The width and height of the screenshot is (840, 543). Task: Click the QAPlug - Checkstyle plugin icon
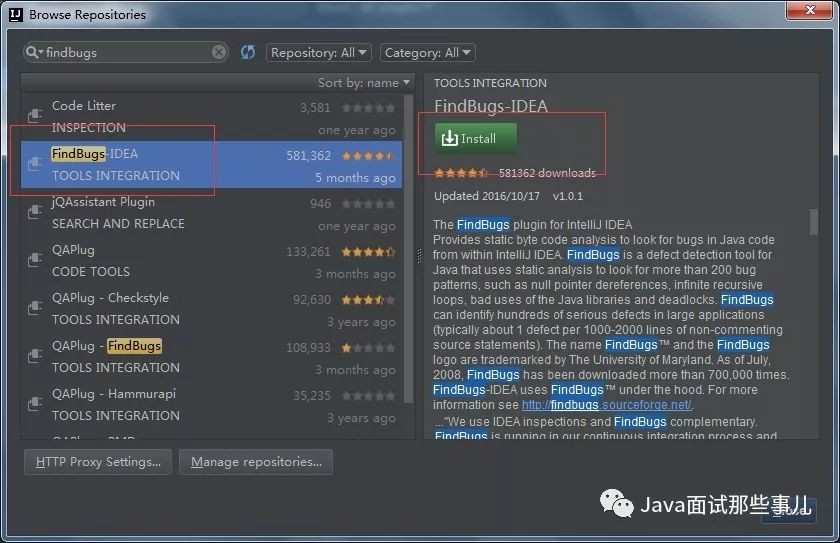tap(35, 307)
